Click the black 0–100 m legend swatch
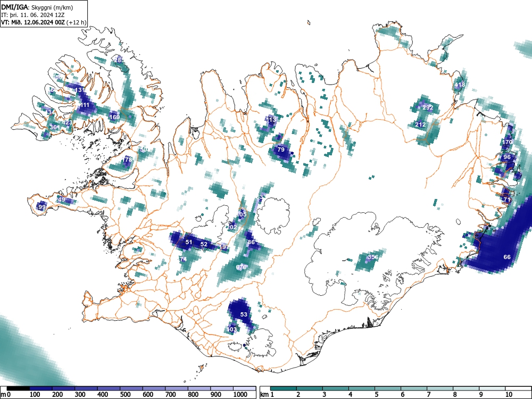The height and width of the screenshot is (399, 532). (x=18, y=388)
